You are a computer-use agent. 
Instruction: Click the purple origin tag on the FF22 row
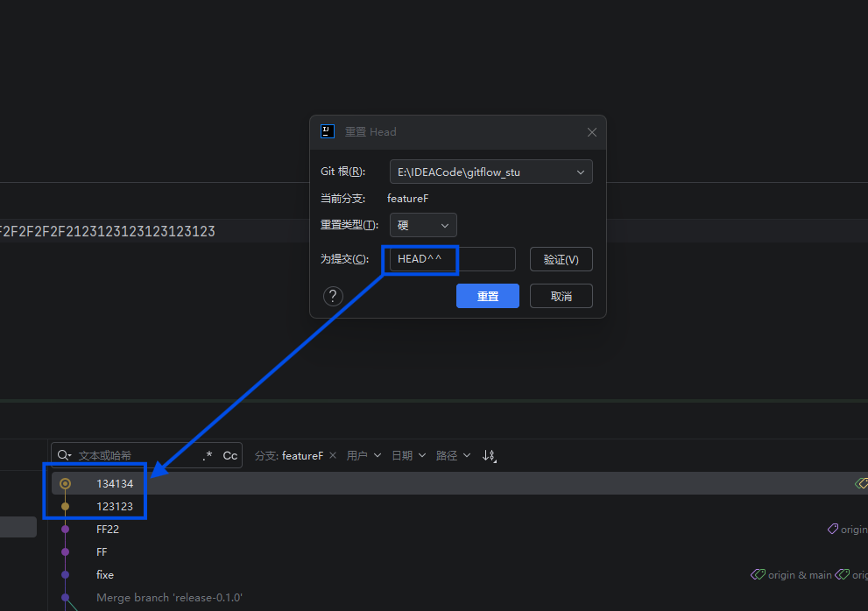click(847, 530)
